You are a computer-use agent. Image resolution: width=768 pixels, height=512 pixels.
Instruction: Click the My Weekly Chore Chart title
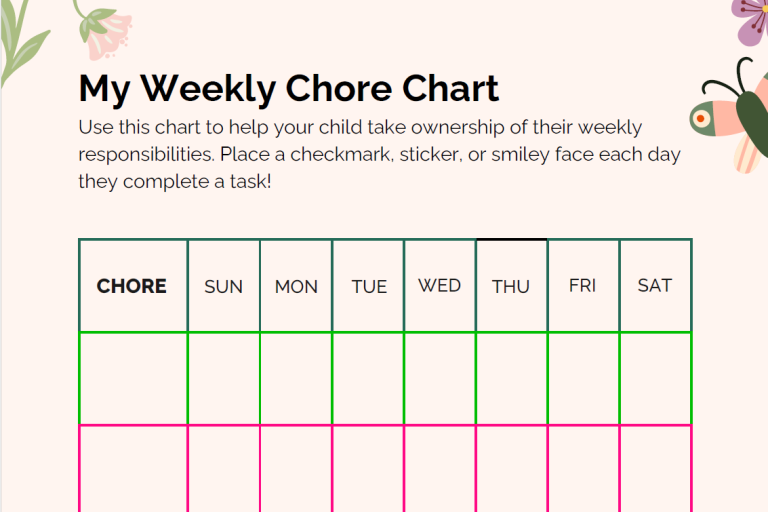click(288, 89)
